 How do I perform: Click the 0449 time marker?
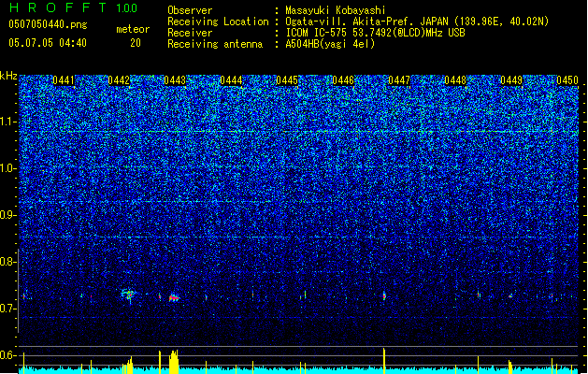coord(511,80)
